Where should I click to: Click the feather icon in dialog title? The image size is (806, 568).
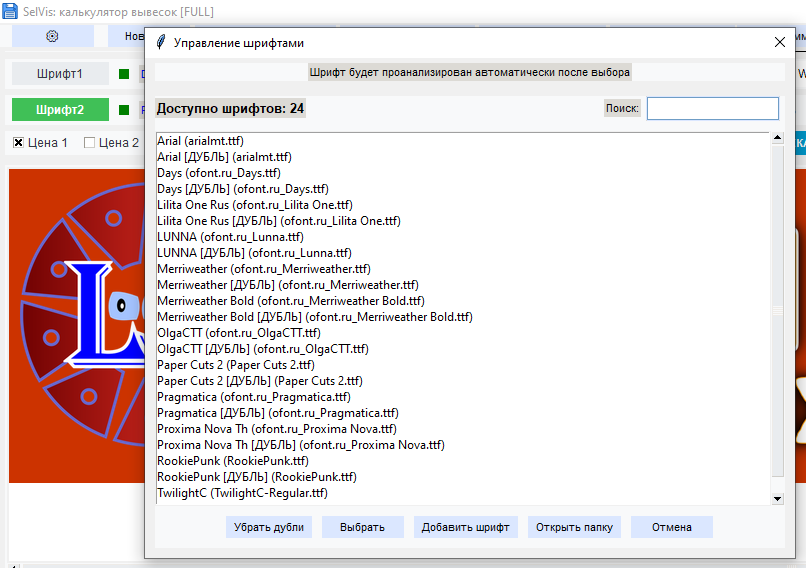point(161,43)
